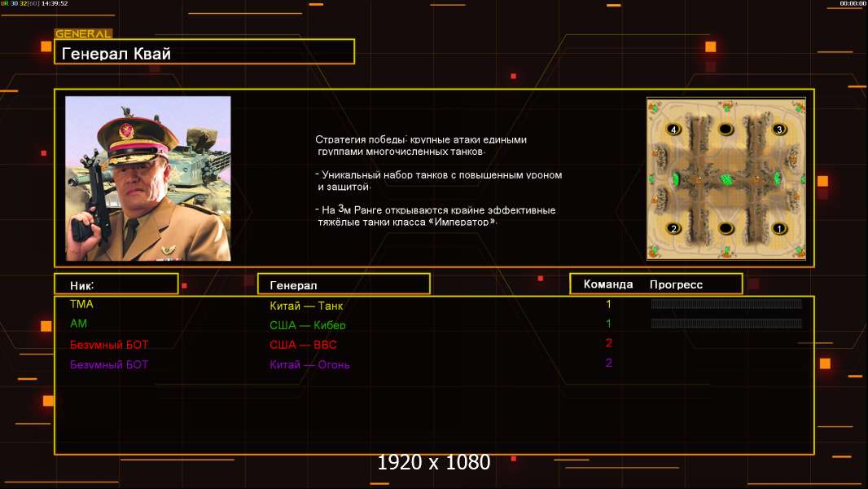Click the empty top-center start slot on map
Viewport: 868px width, 489px height.
click(x=726, y=130)
